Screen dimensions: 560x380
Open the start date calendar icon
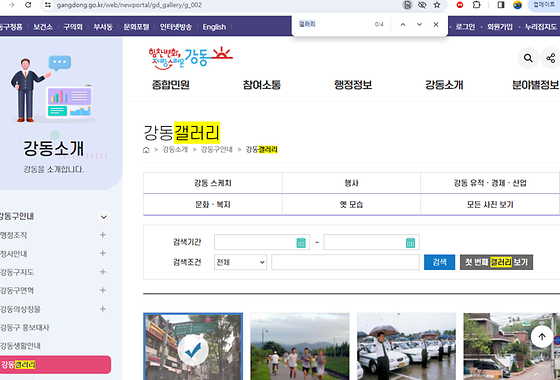coord(301,243)
